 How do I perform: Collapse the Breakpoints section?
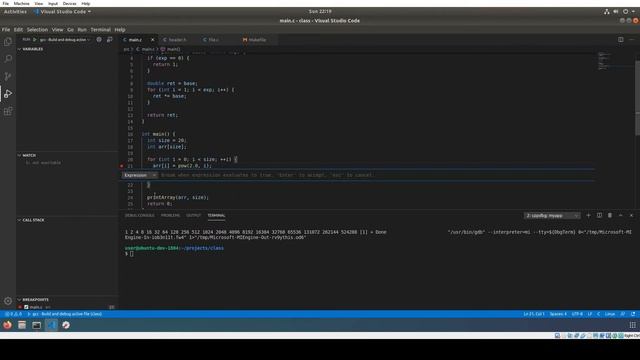click(x=19, y=300)
